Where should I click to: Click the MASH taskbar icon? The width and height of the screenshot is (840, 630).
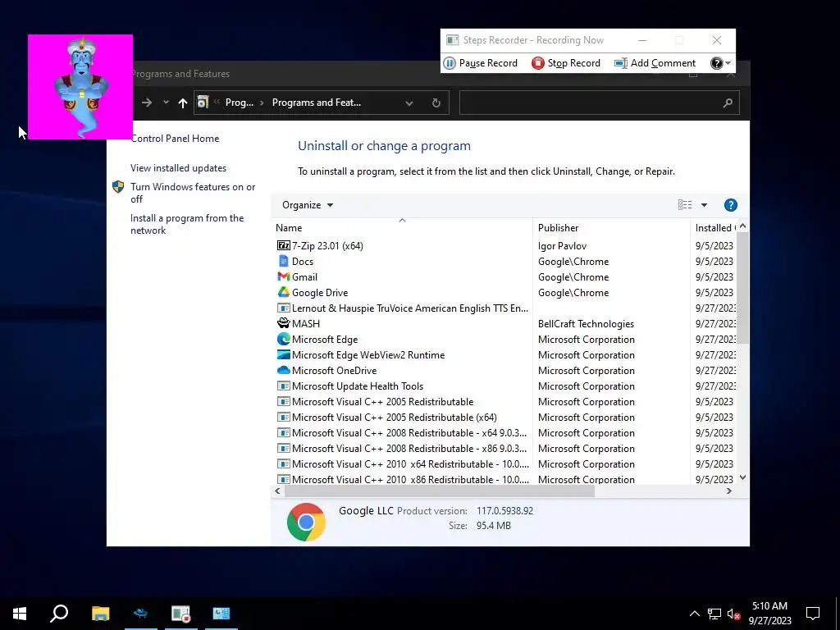point(140,614)
